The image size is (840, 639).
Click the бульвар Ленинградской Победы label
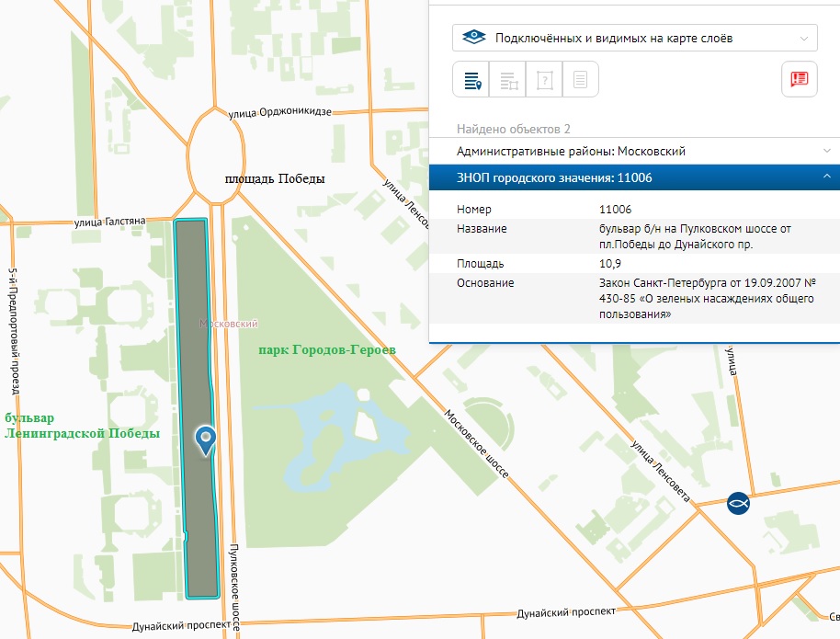82,425
